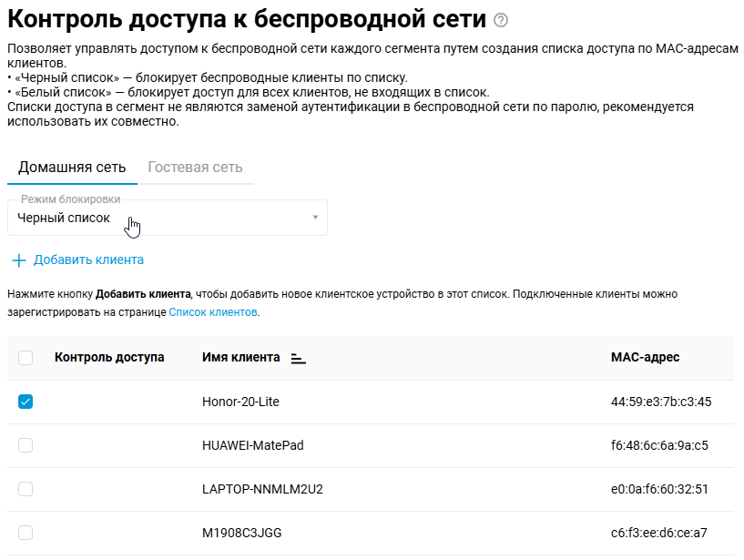Image resolution: width=744 pixels, height=560 pixels.
Task: Select the Honor-20-Lite client name
Action: pyautogui.click(x=240, y=402)
